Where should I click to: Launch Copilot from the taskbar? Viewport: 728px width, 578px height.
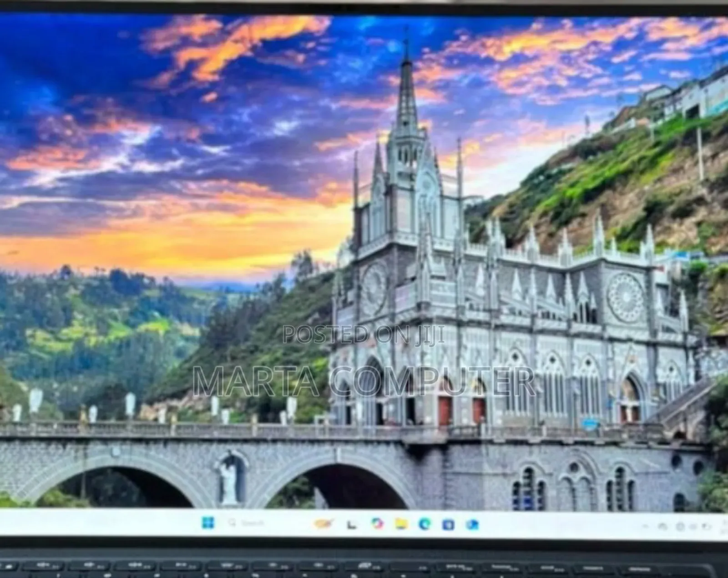[377, 524]
